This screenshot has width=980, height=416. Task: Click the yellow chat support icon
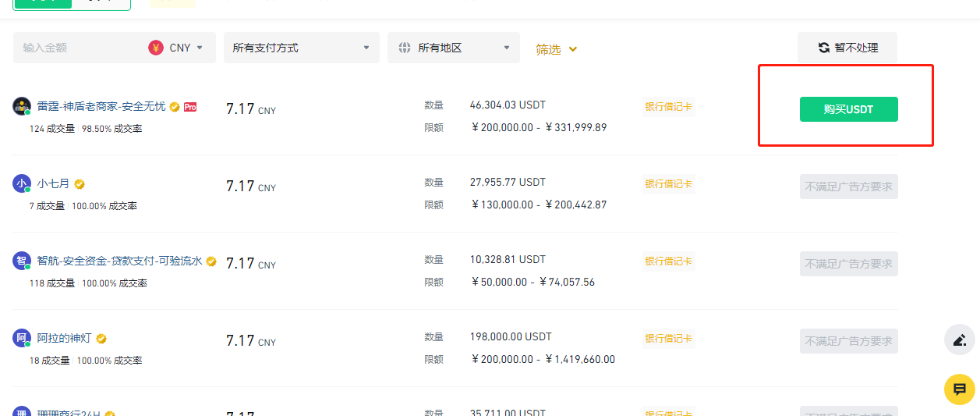click(959, 389)
